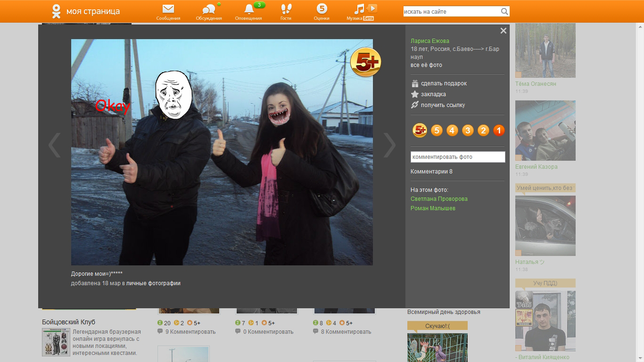
Task: Open the Odnoklassniki logo home icon
Action: click(57, 11)
